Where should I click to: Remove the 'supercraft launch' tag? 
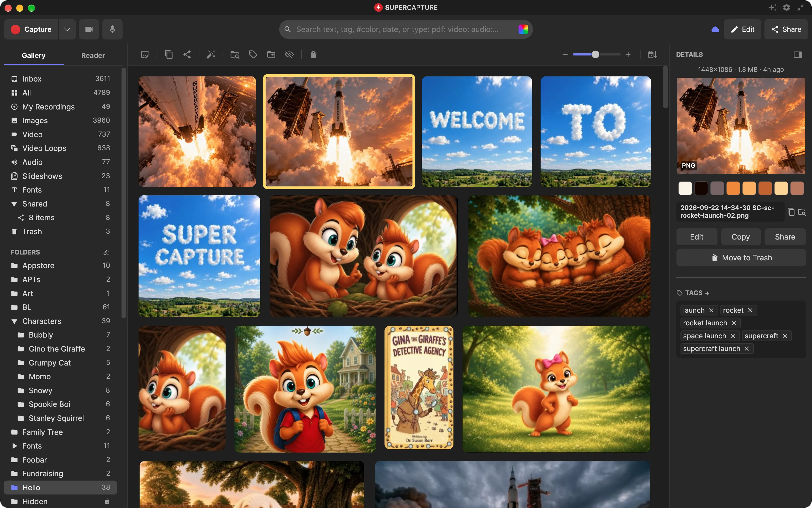747,349
